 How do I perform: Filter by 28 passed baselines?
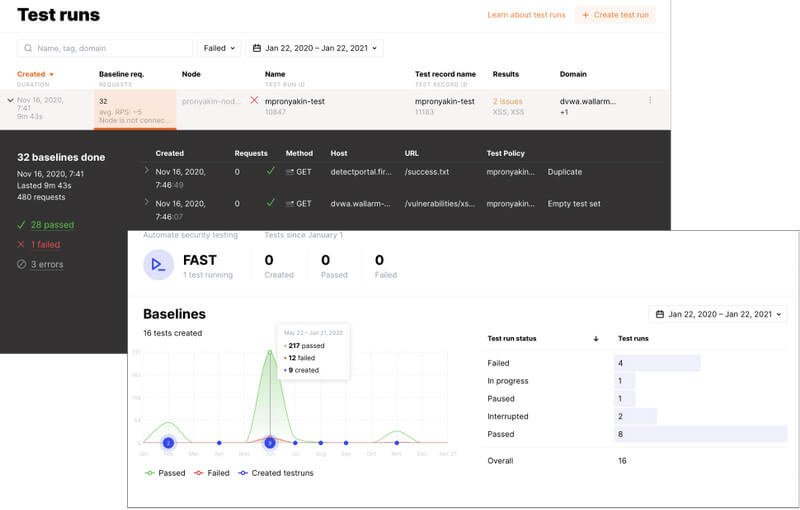coord(52,225)
